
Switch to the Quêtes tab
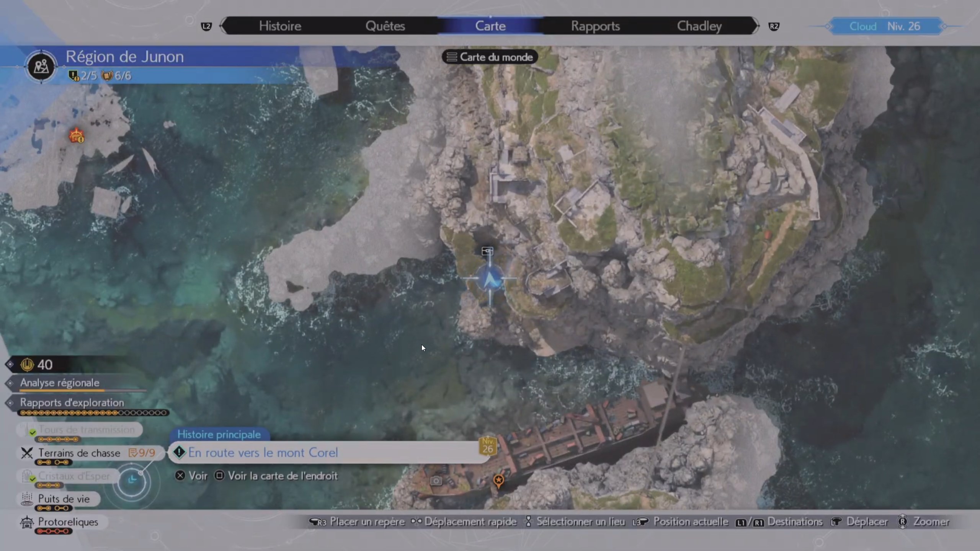click(385, 26)
